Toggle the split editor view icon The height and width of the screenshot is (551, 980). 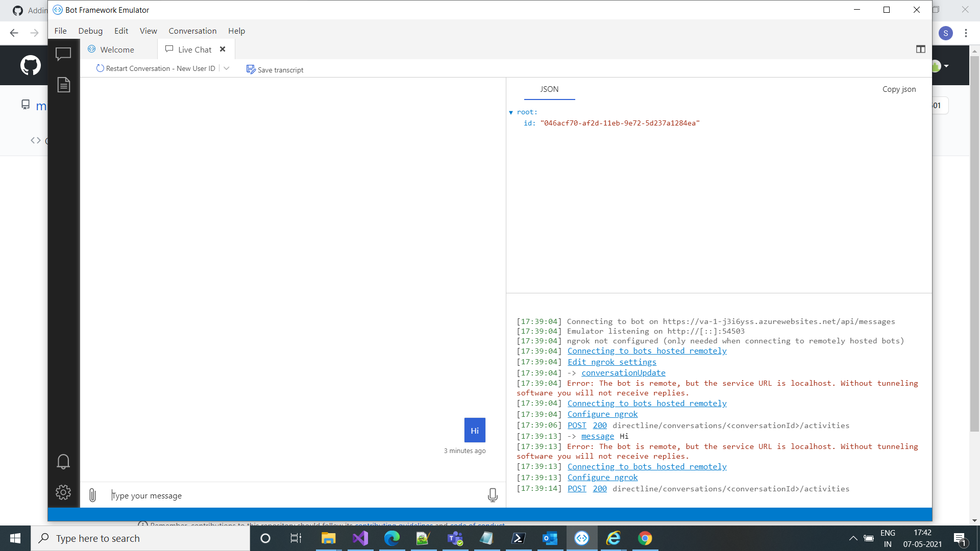tap(921, 49)
